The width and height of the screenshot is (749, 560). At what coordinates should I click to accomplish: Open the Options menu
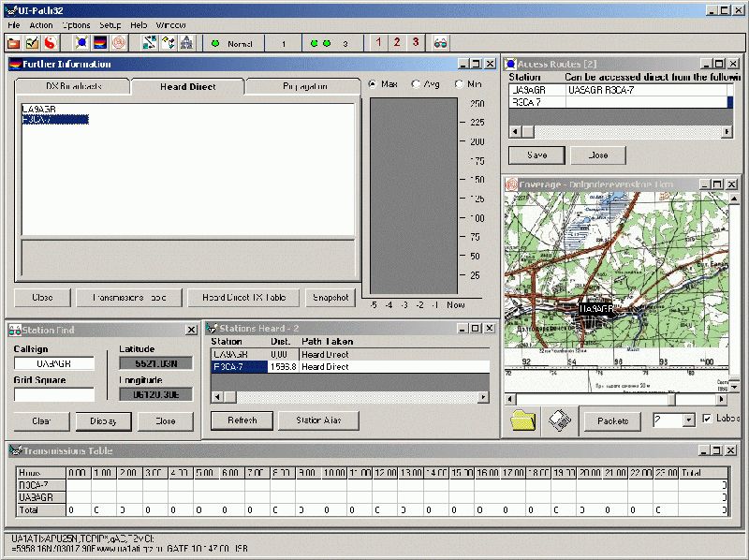[x=77, y=24]
